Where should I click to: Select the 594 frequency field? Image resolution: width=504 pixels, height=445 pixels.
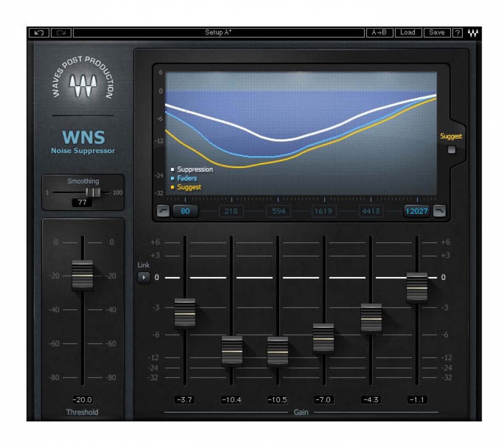278,211
